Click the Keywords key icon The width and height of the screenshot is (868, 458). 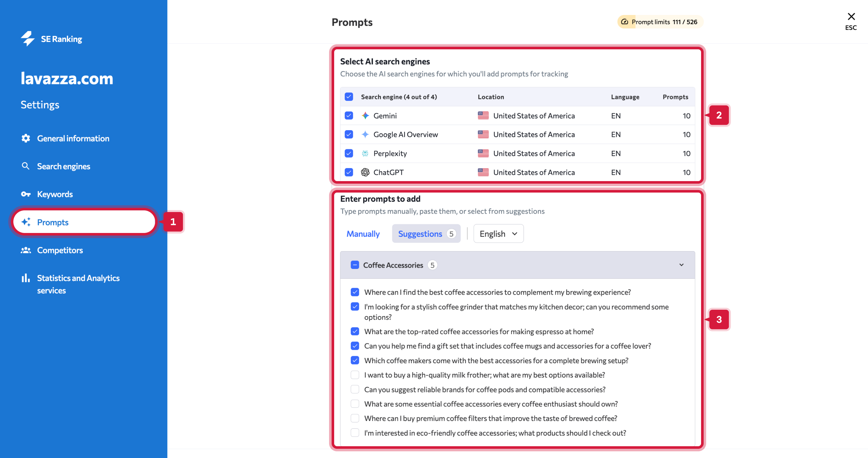pyautogui.click(x=26, y=194)
